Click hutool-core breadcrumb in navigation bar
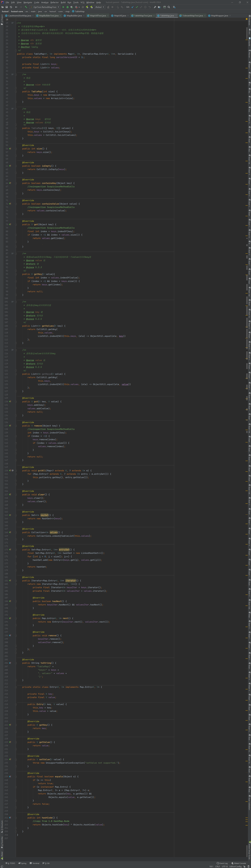This screenshot has height=868, width=251. pos(17,12)
